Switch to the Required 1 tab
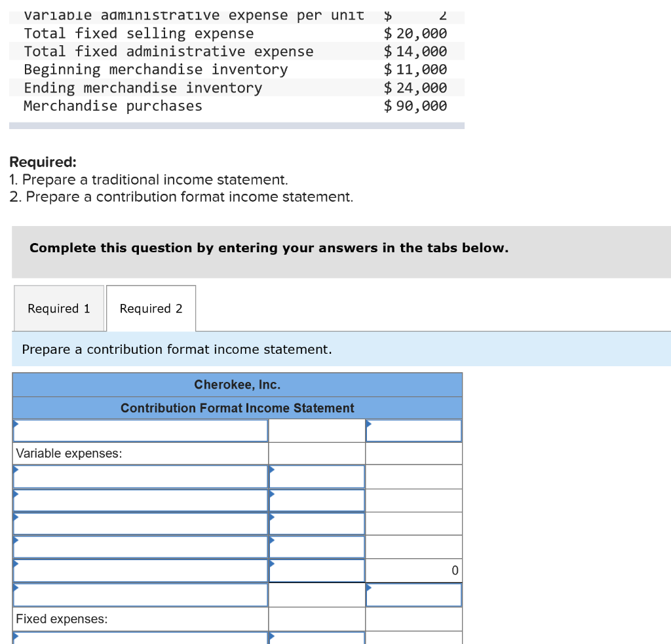The image size is (671, 644). coord(58,308)
